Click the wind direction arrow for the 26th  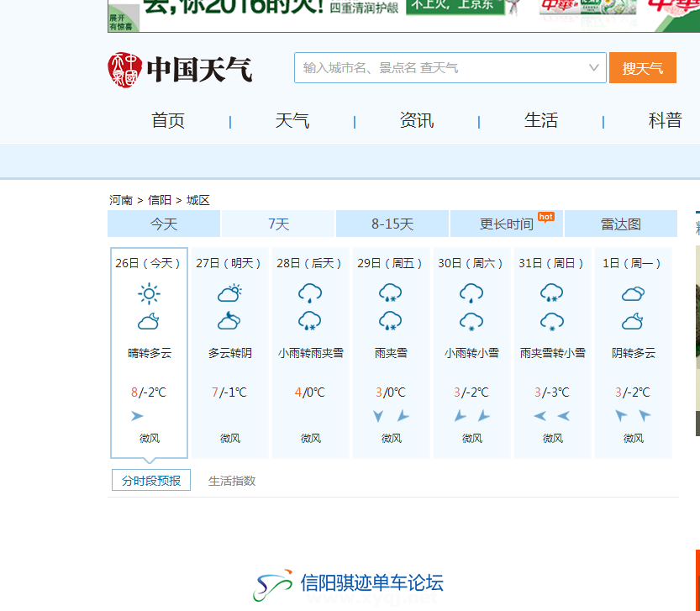(x=137, y=416)
